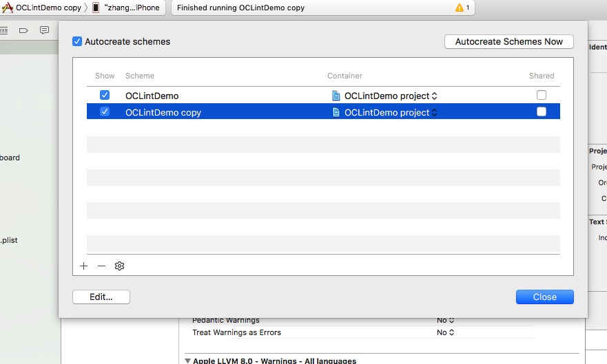Click the breakpoint navigator tag icon
The image size is (607, 364).
[x=23, y=30]
